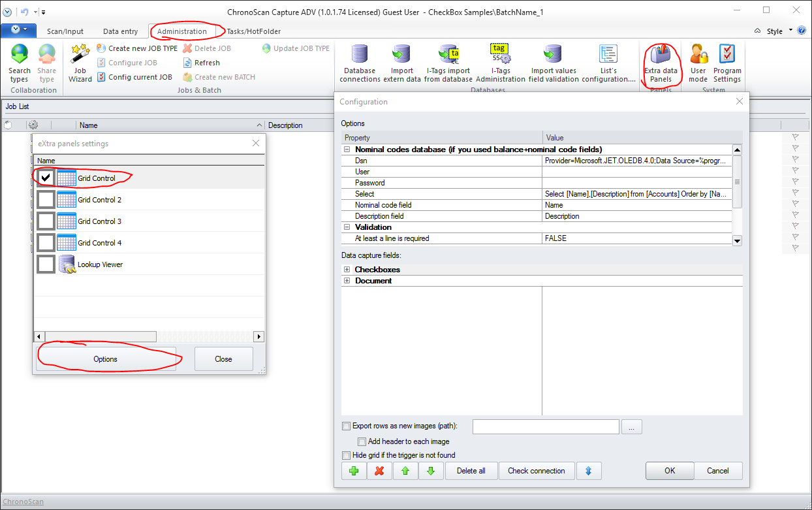Click the Check connection button
This screenshot has height=510, width=812.
point(536,471)
